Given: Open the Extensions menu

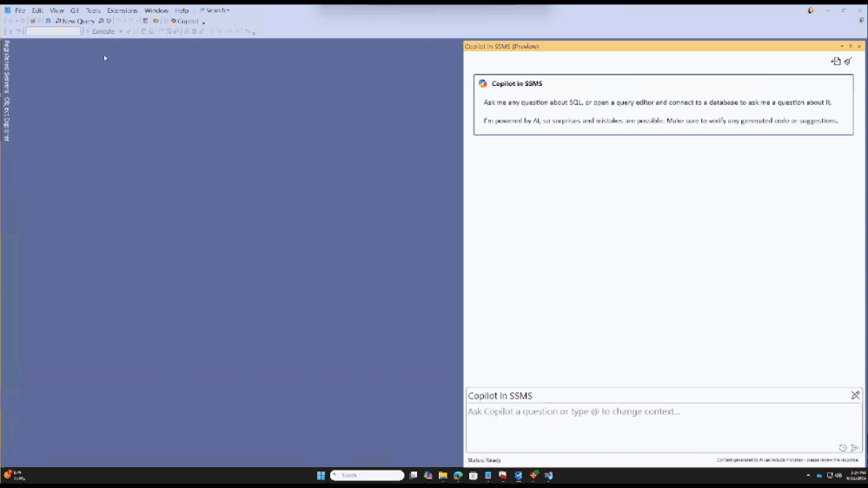Looking at the screenshot, I should pyautogui.click(x=123, y=10).
